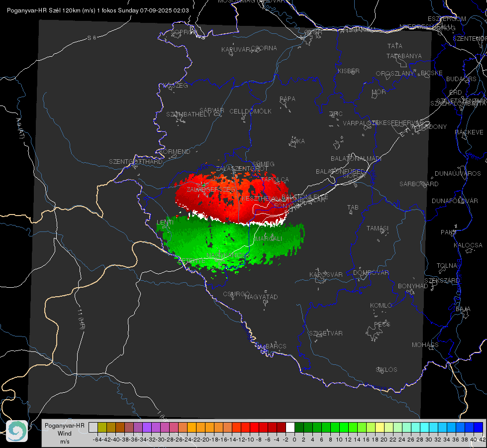
Task: Click the white swatch between -2 and 0
Action: point(290,428)
